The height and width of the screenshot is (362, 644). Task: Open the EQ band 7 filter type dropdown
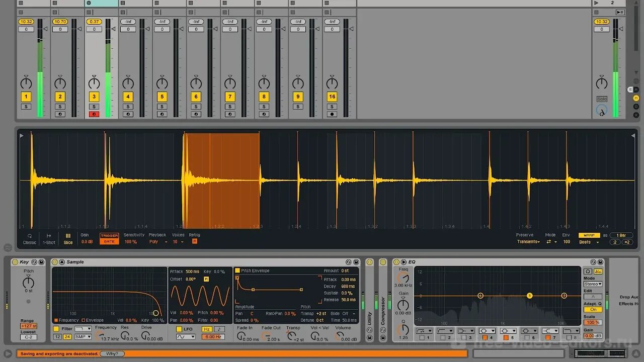coord(549,331)
